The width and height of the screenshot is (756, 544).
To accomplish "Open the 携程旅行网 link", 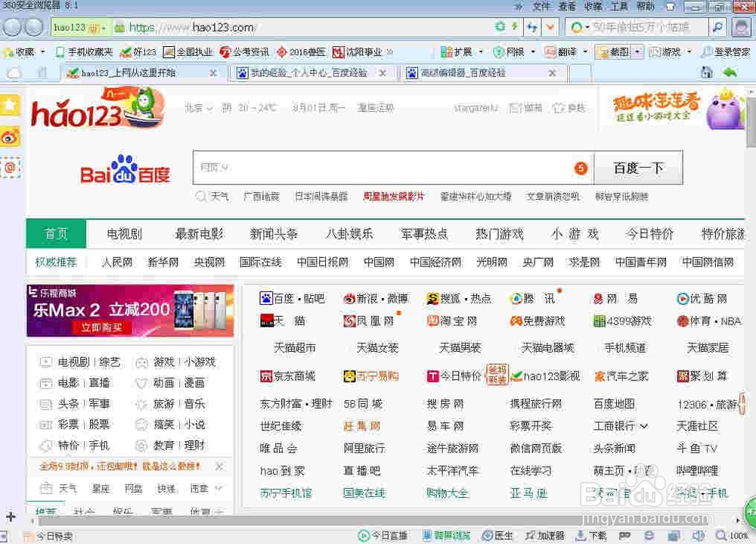I will tap(536, 404).
